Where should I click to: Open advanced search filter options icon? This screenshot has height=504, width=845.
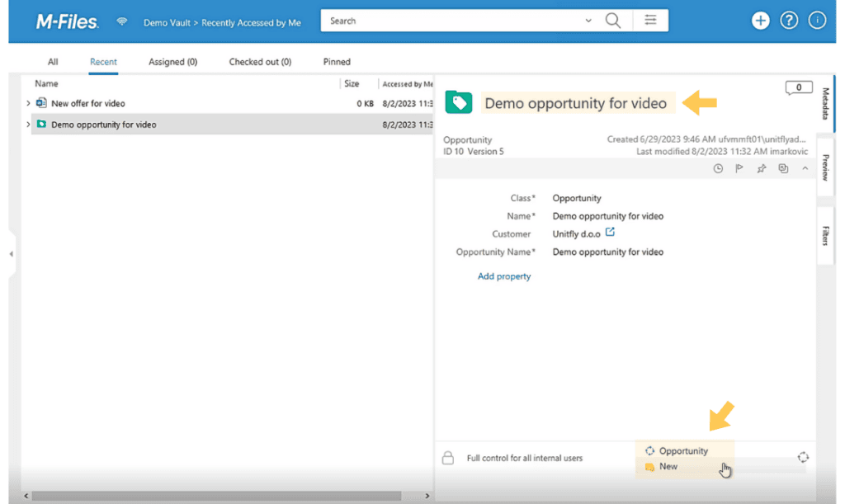pos(650,21)
